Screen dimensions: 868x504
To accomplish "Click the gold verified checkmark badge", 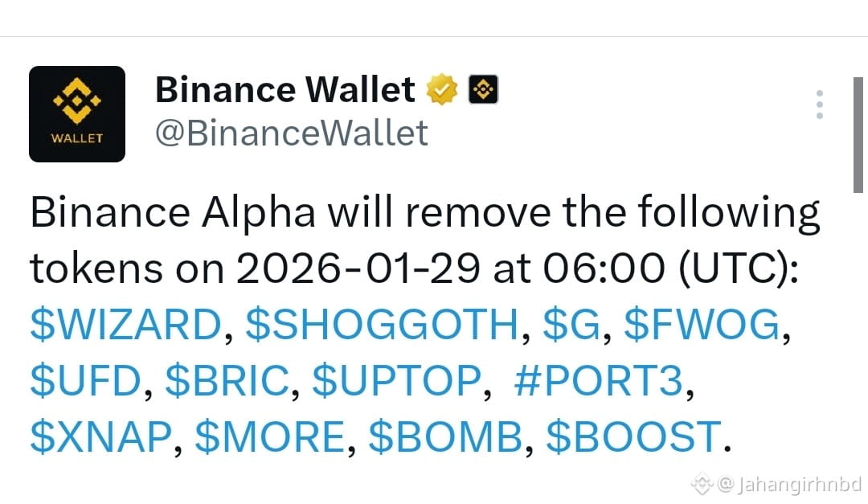I will click(x=441, y=89).
